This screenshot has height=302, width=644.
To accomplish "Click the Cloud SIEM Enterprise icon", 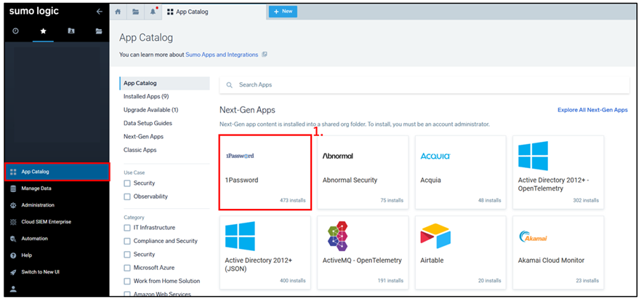I will [13, 222].
